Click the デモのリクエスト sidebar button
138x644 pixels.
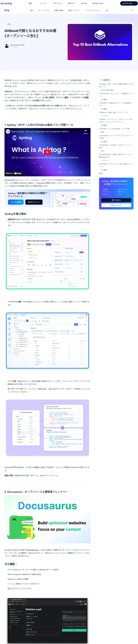[x=116, y=205]
